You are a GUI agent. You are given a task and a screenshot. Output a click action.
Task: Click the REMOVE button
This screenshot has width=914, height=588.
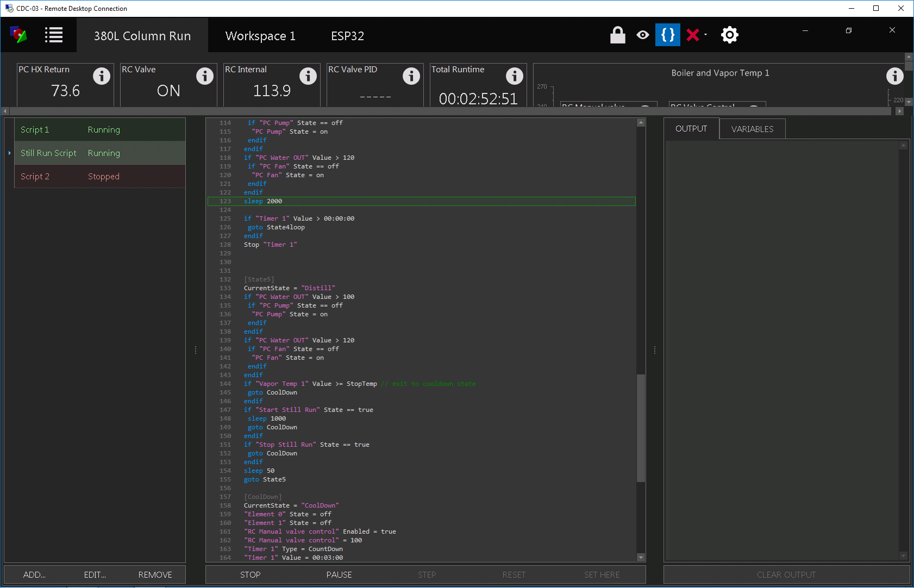coord(155,575)
